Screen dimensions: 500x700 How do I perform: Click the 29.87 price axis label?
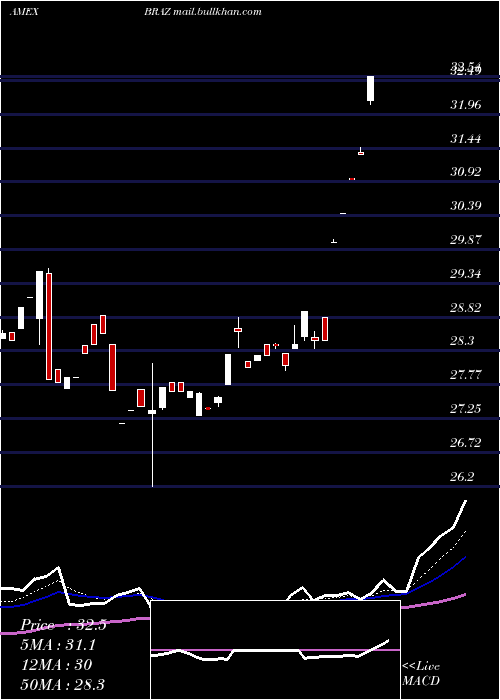pos(466,240)
